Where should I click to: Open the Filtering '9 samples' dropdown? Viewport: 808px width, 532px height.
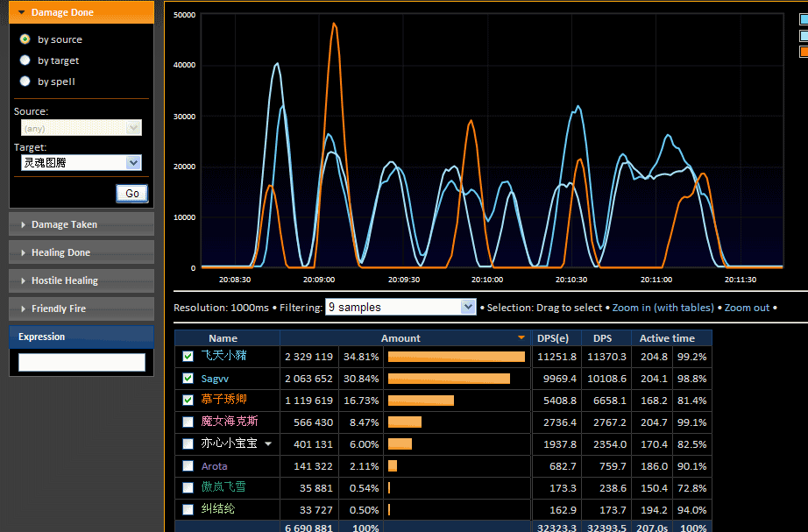pos(400,308)
